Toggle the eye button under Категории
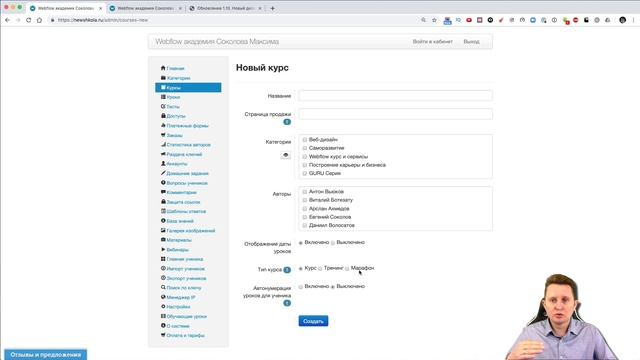 pyautogui.click(x=285, y=155)
